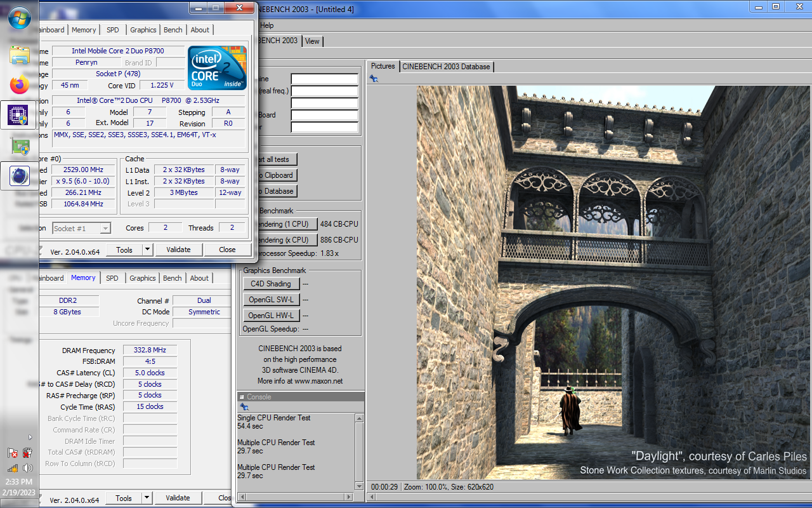This screenshot has height=508, width=812.
Task: Click the Daylight rendered image
Action: [613, 283]
